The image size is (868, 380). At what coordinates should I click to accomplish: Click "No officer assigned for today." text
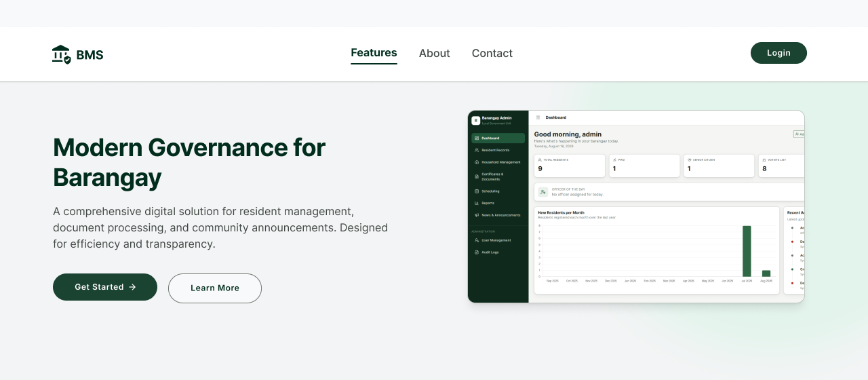(577, 195)
